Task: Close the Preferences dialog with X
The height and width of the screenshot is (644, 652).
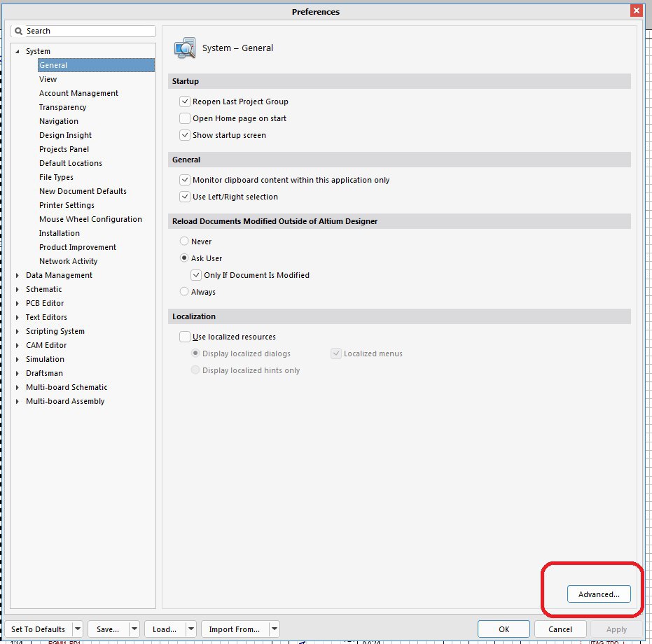Action: pyautogui.click(x=636, y=10)
